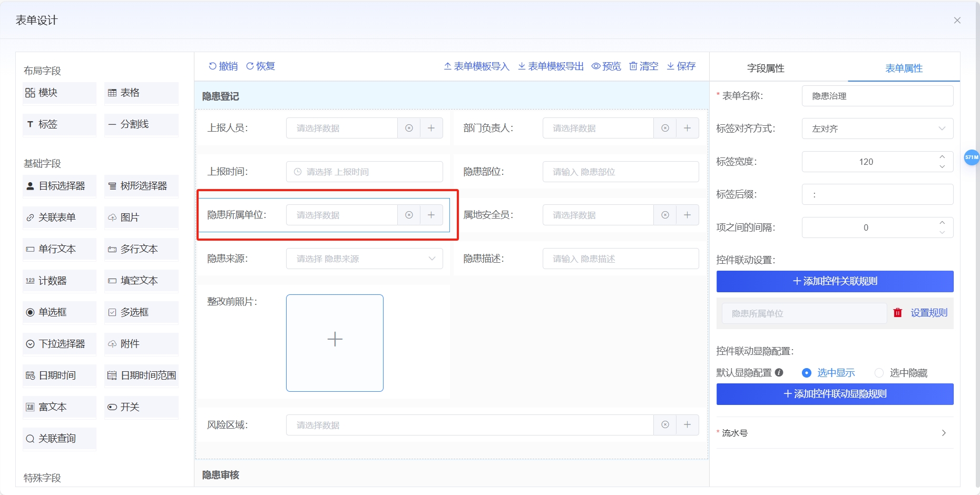Viewport: 980px width, 495px height.
Task: Select the 附件 field
Action: (x=141, y=344)
